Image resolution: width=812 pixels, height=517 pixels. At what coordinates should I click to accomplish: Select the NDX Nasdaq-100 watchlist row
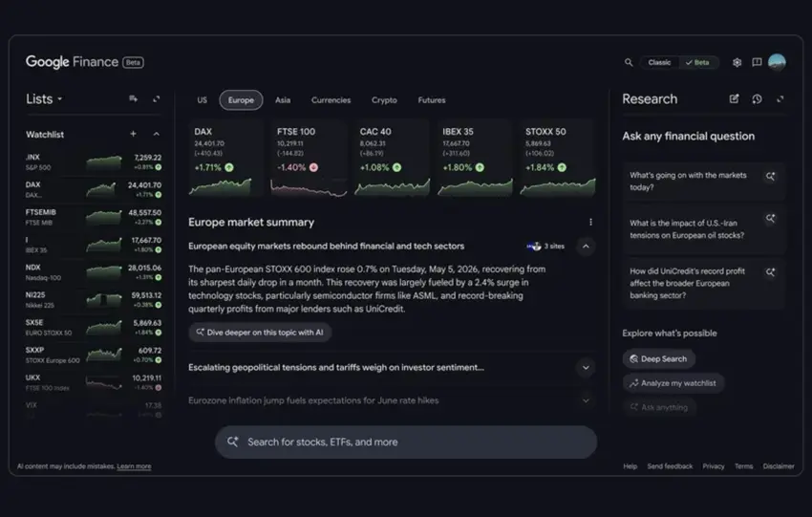click(94, 272)
